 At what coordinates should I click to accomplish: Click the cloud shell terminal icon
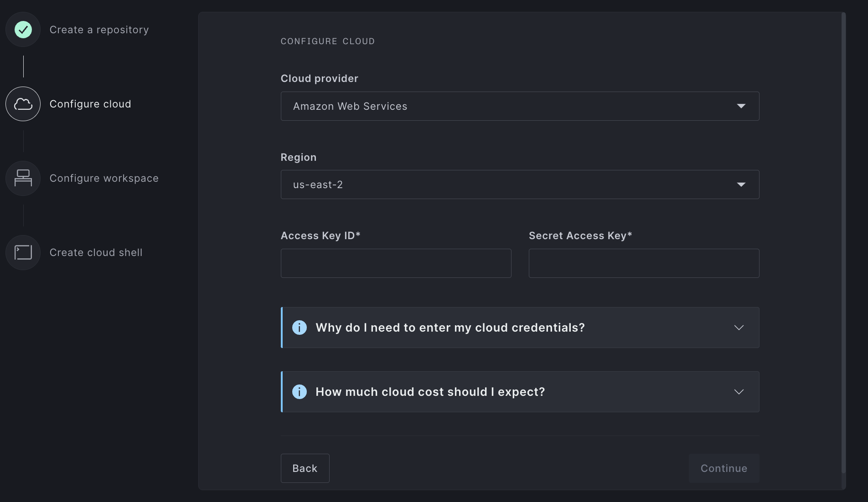tap(23, 252)
